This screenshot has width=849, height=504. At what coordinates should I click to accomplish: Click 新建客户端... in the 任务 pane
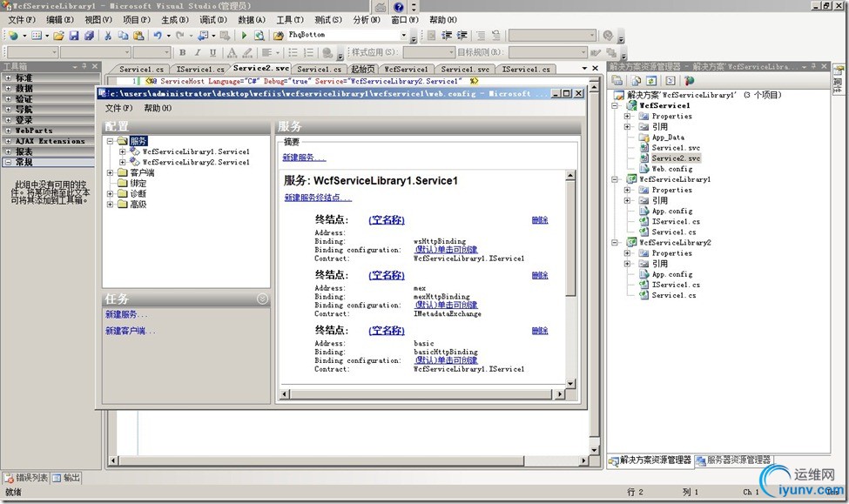click(x=130, y=330)
